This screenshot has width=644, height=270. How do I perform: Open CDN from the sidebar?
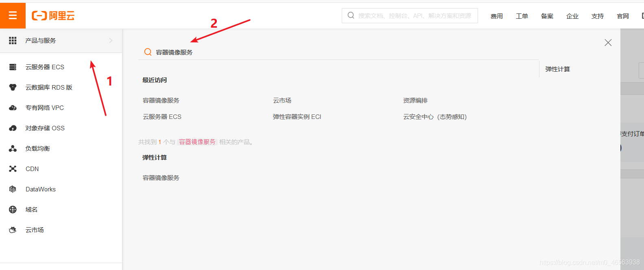point(32,169)
